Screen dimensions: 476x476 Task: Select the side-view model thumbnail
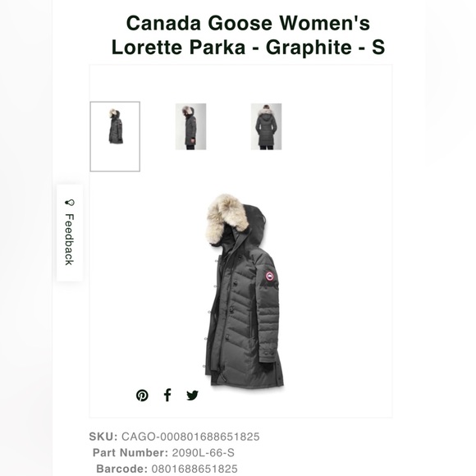tap(190, 126)
